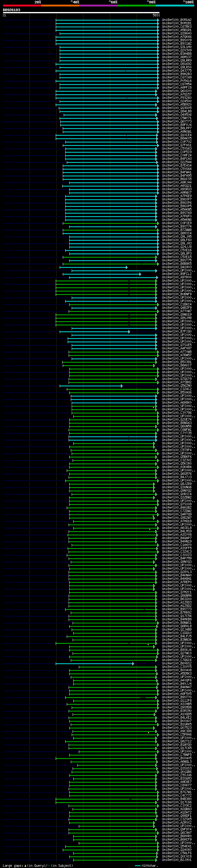Select label UniRef100_B9FVJ4
197x868 pixels.
177,125
